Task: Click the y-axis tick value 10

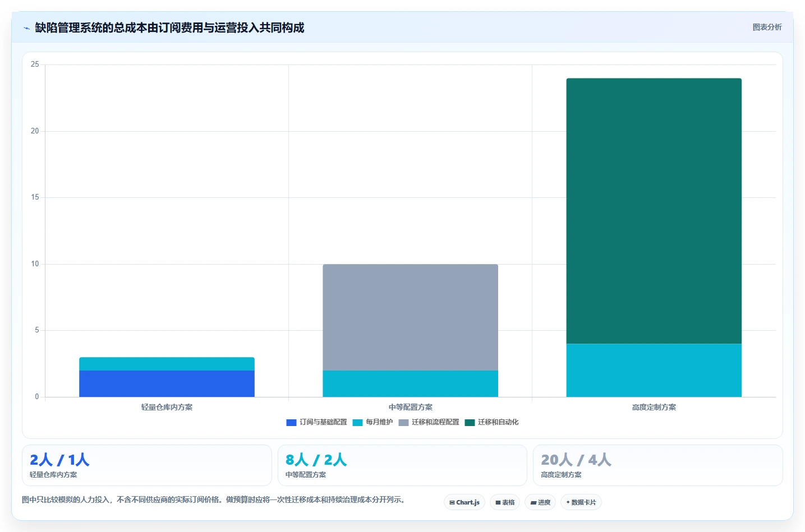Action: pos(35,264)
